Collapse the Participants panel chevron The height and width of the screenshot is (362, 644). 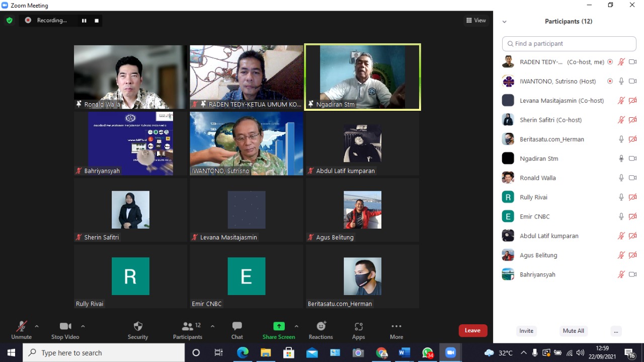coord(504,22)
